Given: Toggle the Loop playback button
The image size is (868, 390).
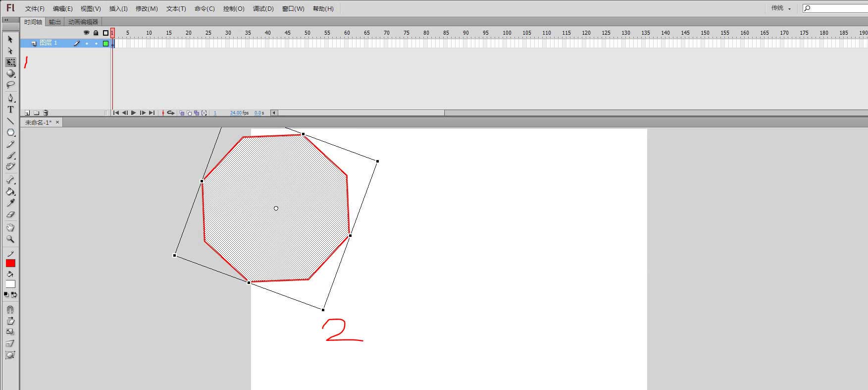Looking at the screenshot, I should (x=171, y=113).
